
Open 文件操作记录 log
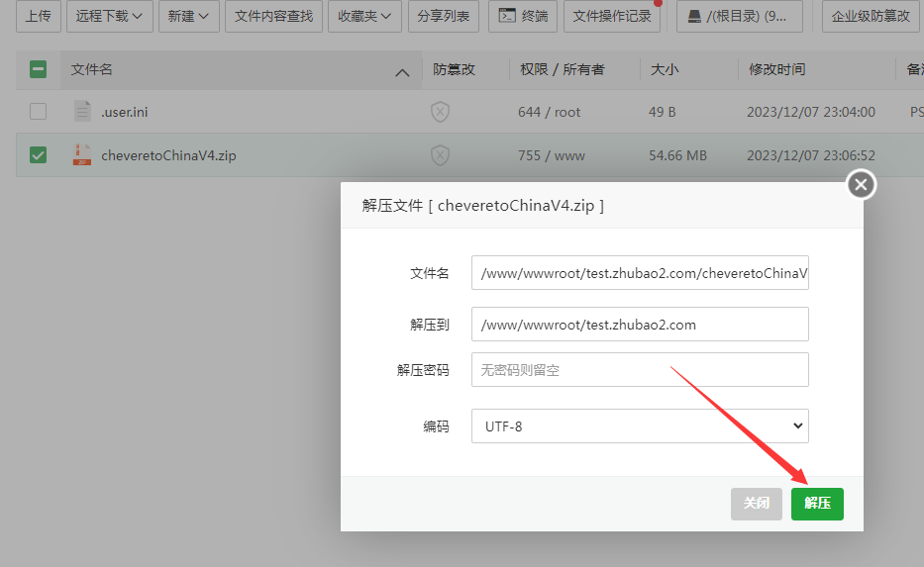[x=612, y=16]
